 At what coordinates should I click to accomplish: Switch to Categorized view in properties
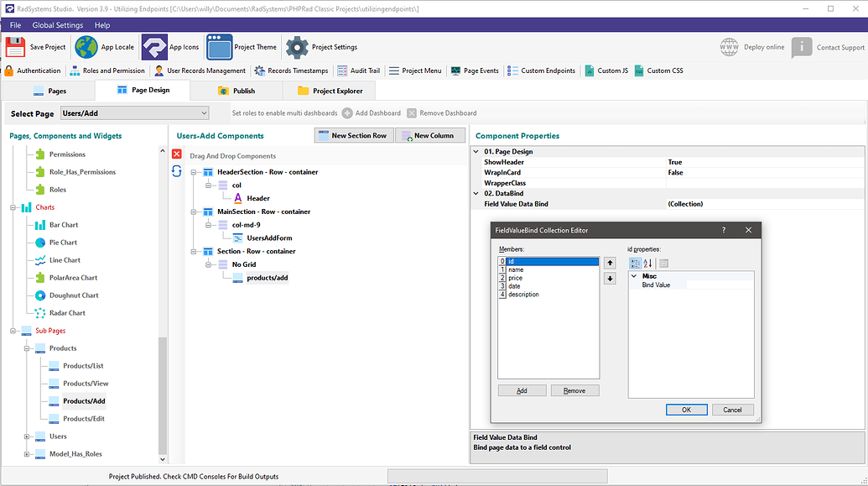(635, 263)
